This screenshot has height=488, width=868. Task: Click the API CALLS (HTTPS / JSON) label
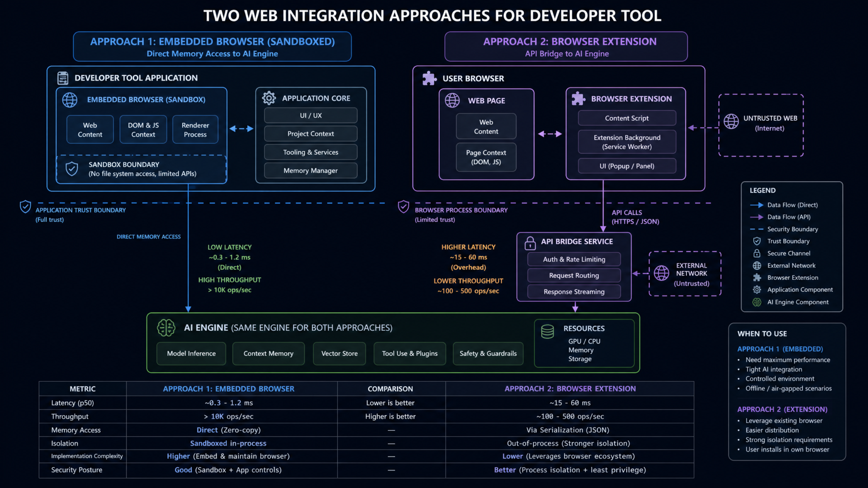pos(635,217)
